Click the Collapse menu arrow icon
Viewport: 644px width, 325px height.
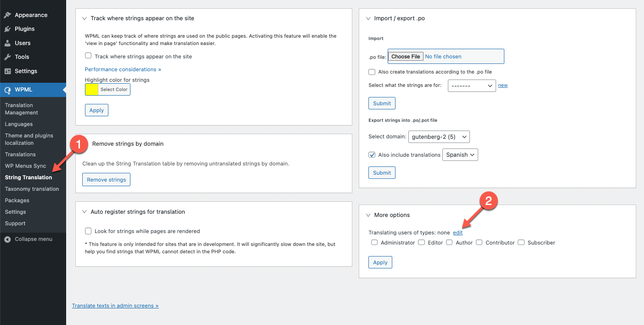pyautogui.click(x=7, y=239)
